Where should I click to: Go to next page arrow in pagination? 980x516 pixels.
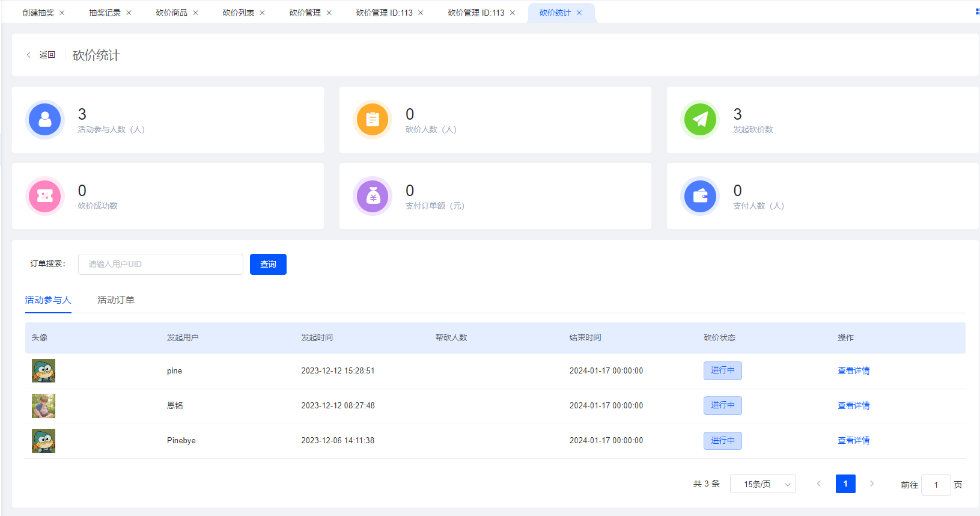point(872,484)
